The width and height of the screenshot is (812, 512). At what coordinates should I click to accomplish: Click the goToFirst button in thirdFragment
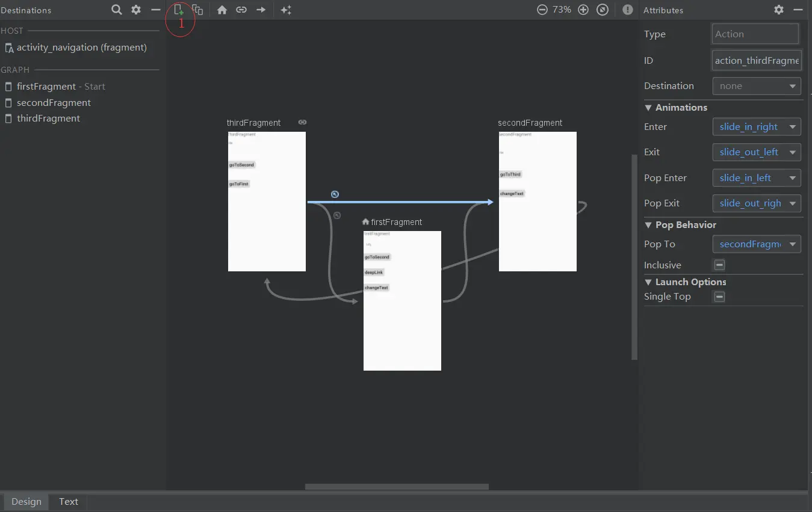coord(239,184)
